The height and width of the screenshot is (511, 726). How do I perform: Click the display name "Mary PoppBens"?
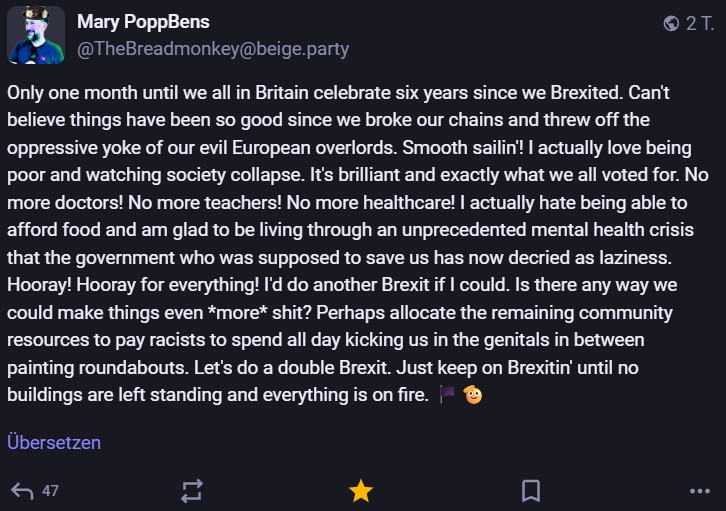[x=143, y=22]
